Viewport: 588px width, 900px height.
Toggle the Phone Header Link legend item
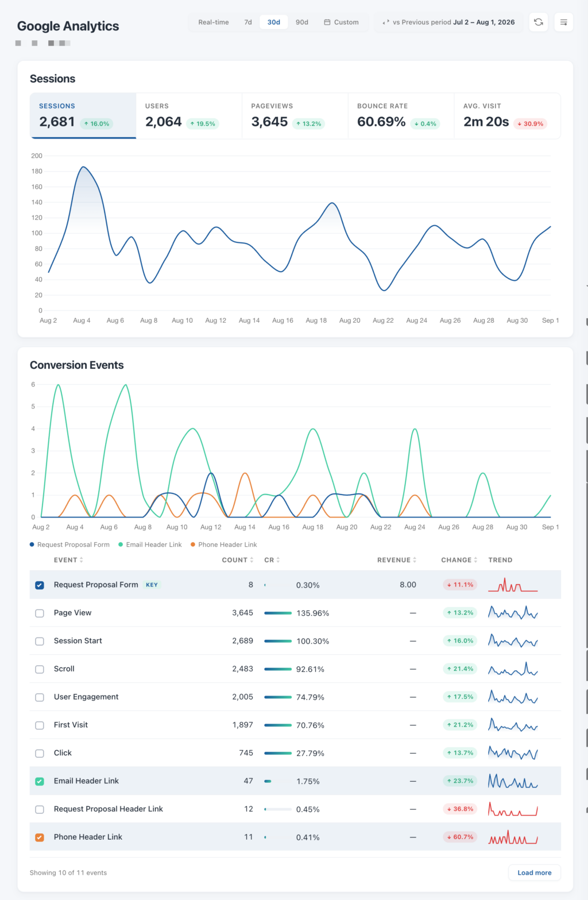pyautogui.click(x=224, y=544)
